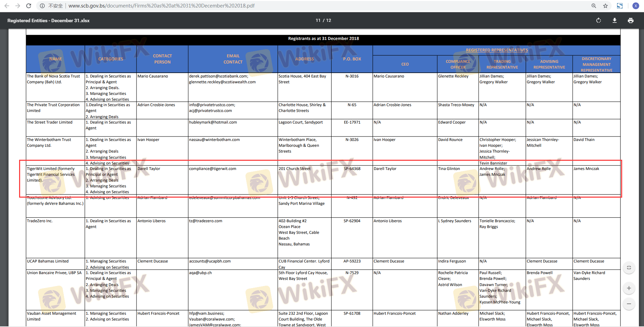Viewport: 644px width, 327px height.
Task: Open the zoom magnifier in address bar
Action: 594,6
